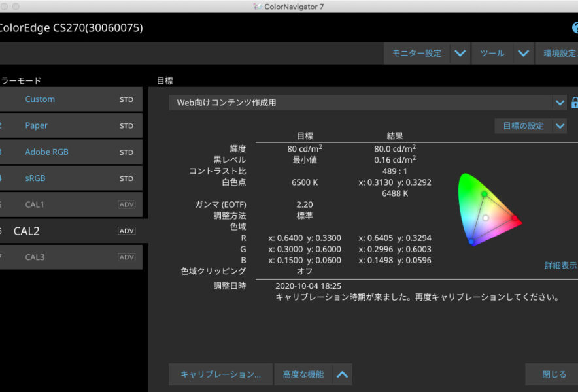Screen dimensions: 578x392
Task: Collapse the 高度な機能 up-arrow
Action: (342, 374)
